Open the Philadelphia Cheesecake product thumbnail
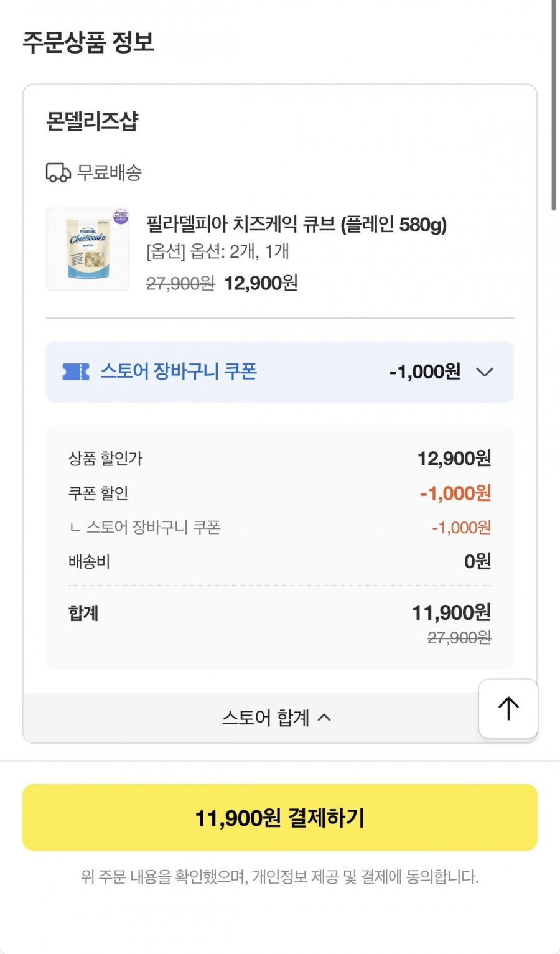Viewport: 560px width, 954px height. [88, 249]
